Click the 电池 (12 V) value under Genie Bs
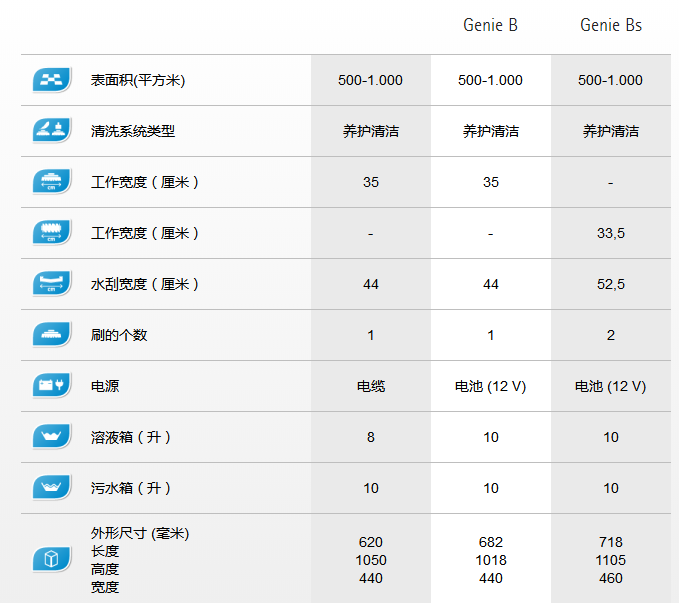Screen dimensions: 679x603 610,386
